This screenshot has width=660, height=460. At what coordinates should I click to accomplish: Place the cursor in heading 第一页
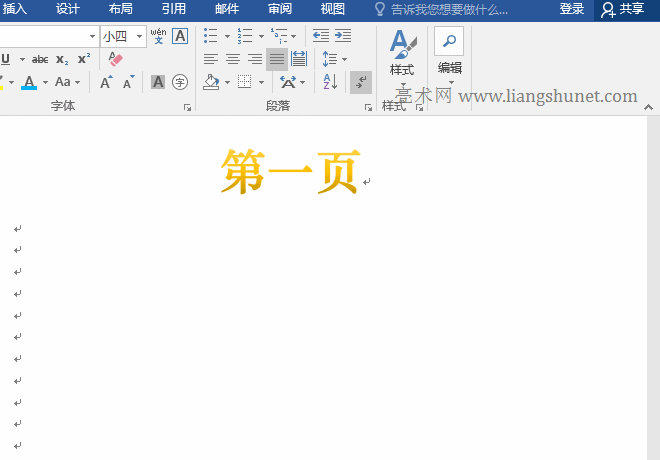[x=290, y=172]
